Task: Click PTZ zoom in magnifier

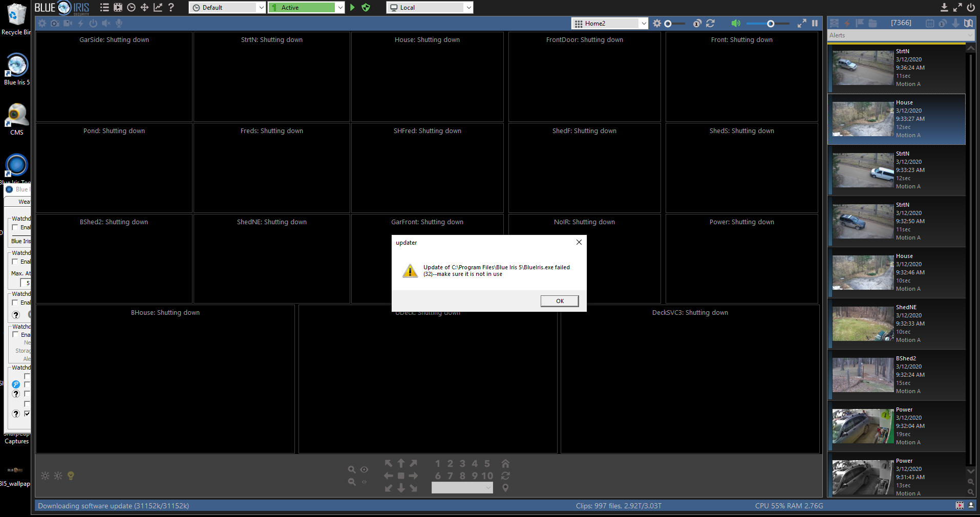Action: [x=352, y=469]
